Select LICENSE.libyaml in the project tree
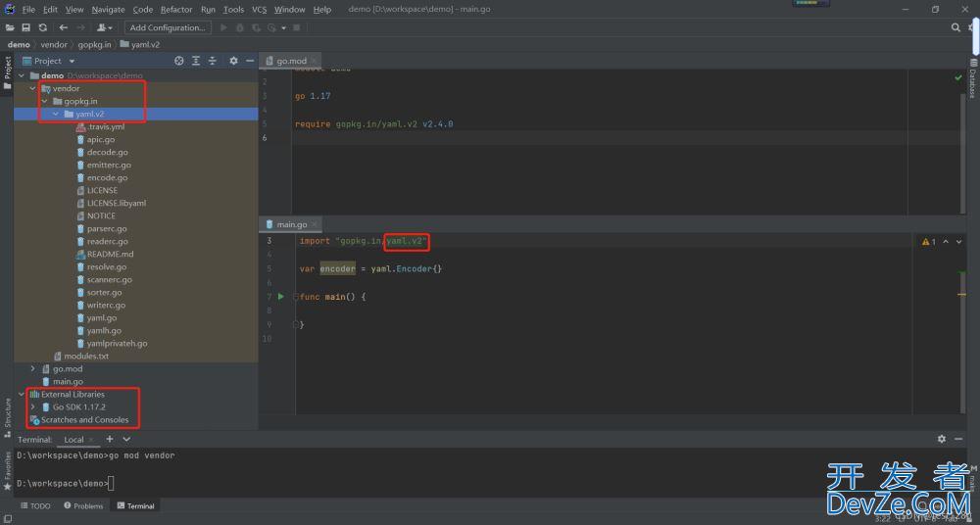Screen dimensions: 980x525 (x=117, y=203)
